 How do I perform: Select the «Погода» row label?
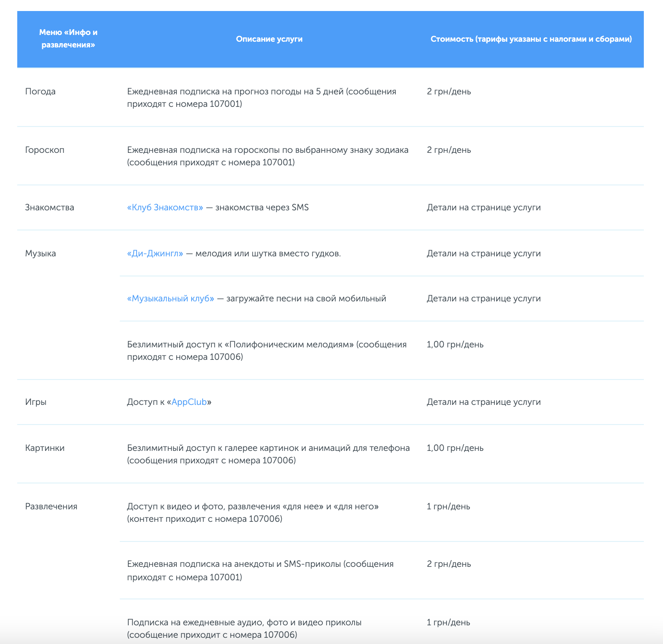[40, 92]
